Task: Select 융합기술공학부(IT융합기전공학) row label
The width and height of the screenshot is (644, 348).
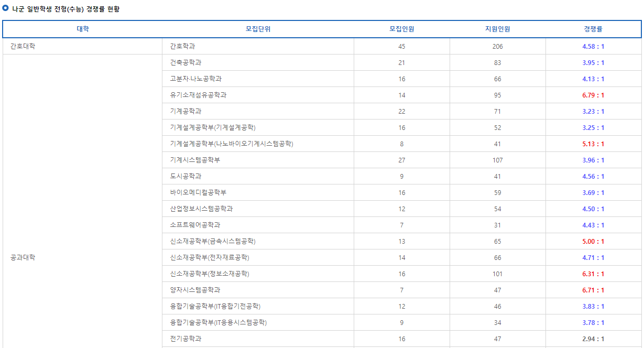Action: tap(215, 306)
